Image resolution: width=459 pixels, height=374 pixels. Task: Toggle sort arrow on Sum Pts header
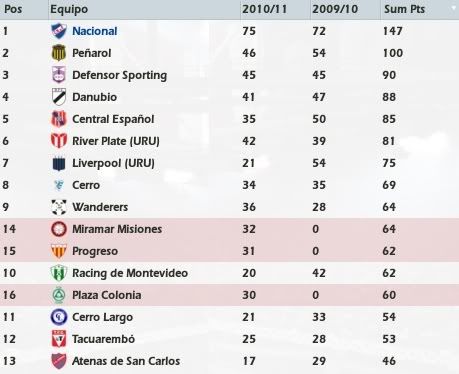[454, 7]
